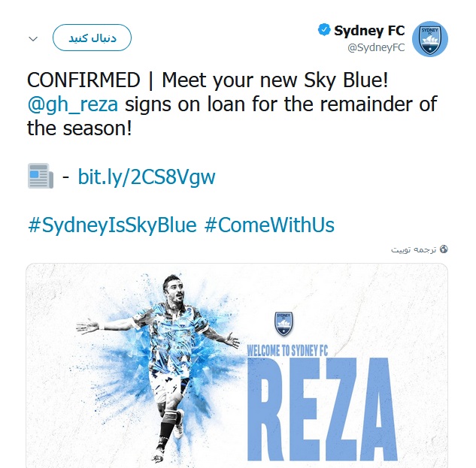Open the Sydney FC display name
476x468 pixels.
click(369, 30)
